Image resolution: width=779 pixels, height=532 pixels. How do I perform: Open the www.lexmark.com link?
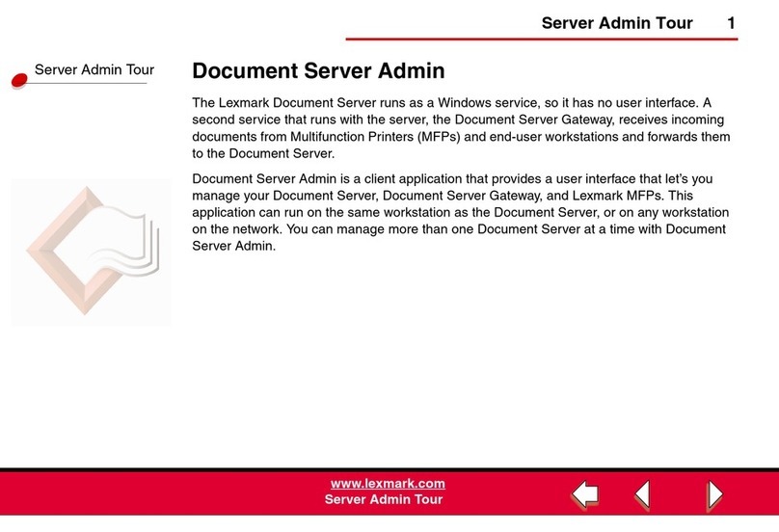click(388, 484)
